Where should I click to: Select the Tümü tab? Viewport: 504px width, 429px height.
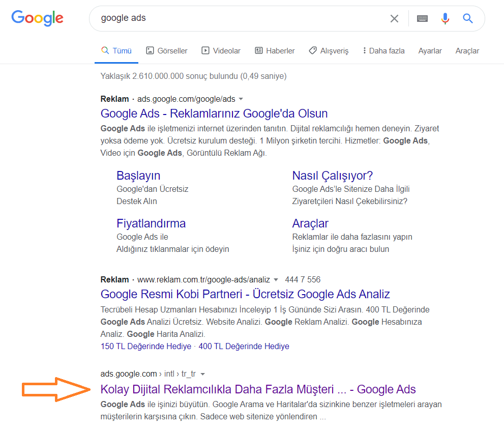[x=116, y=51]
